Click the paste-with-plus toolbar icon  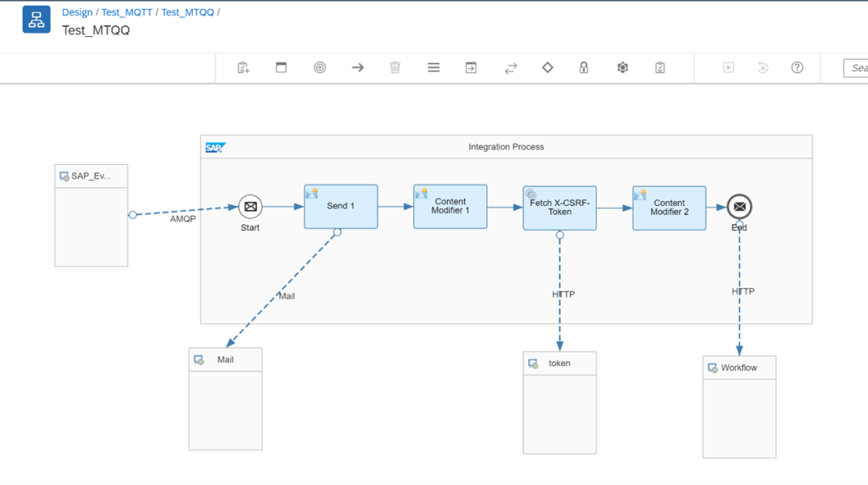tap(244, 68)
